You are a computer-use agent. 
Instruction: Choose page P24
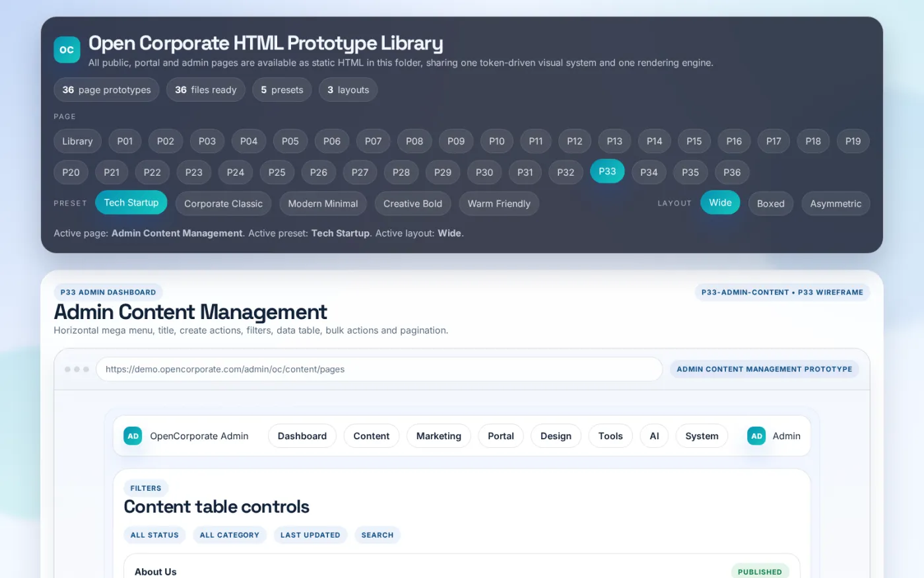(x=236, y=172)
